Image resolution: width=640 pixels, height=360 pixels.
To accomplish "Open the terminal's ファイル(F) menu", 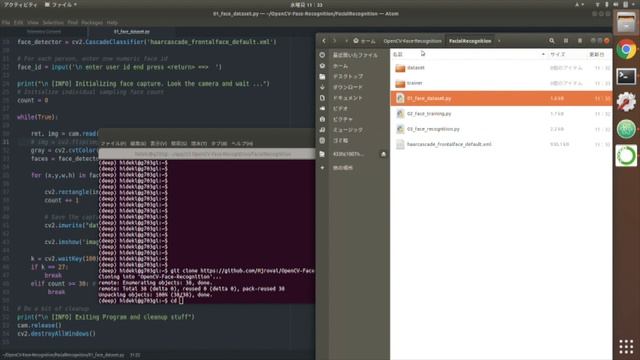I will click(113, 144).
